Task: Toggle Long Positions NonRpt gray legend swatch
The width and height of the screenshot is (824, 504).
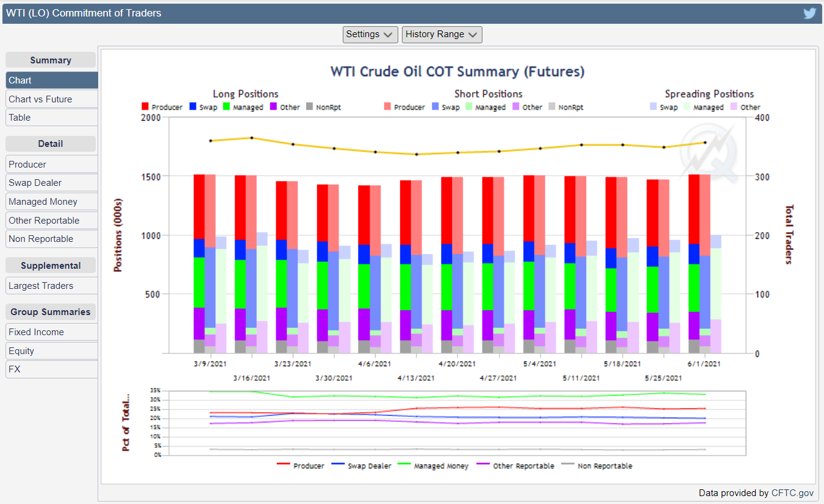Action: coord(309,107)
